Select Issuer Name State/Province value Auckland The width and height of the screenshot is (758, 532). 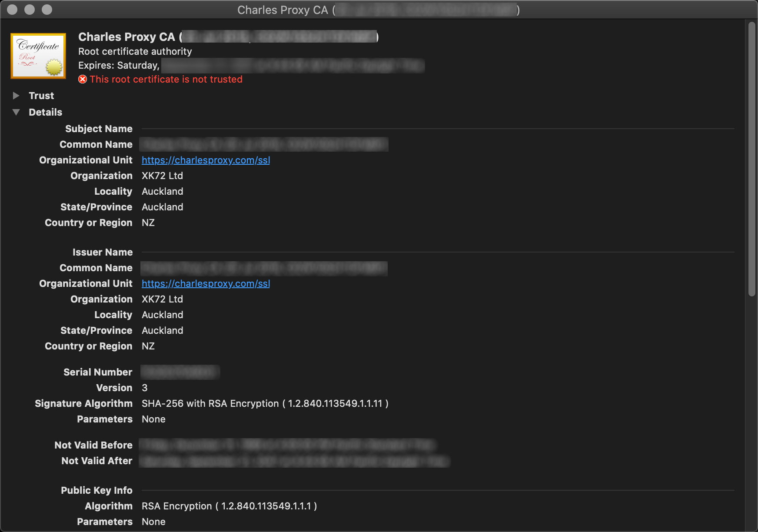(x=162, y=330)
